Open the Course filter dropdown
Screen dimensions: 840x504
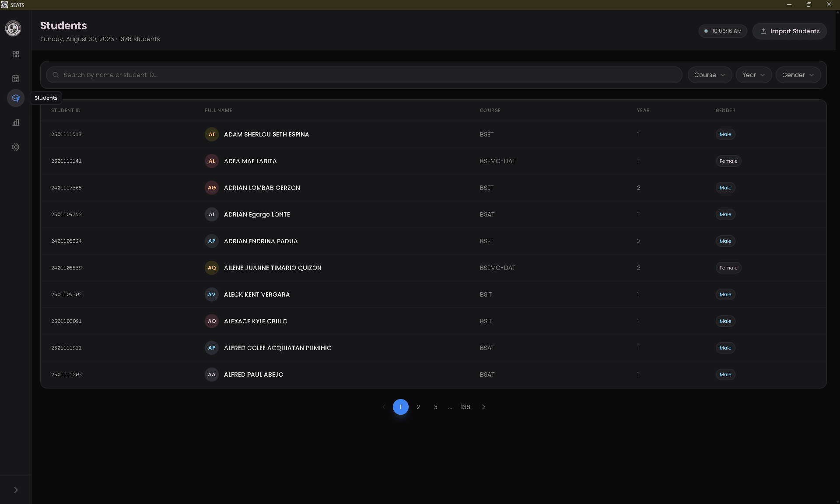click(x=710, y=75)
